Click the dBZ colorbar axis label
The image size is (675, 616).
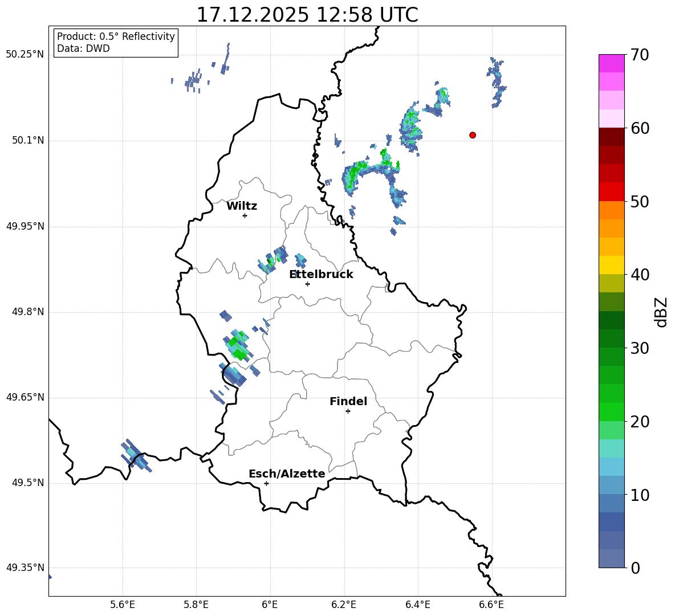pyautogui.click(x=661, y=312)
